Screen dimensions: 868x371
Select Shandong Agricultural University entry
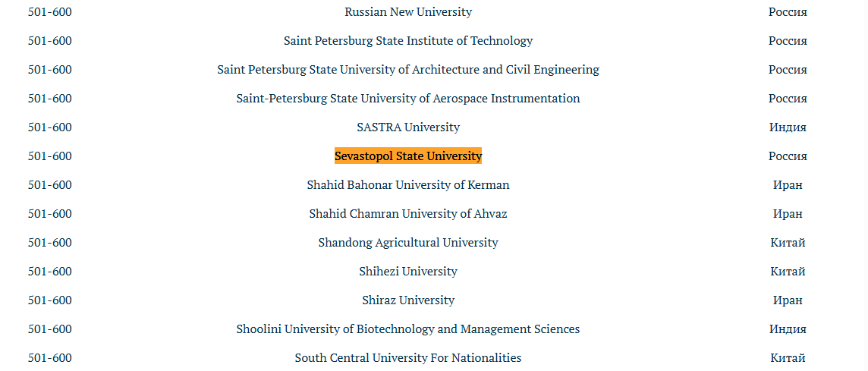pos(408,243)
